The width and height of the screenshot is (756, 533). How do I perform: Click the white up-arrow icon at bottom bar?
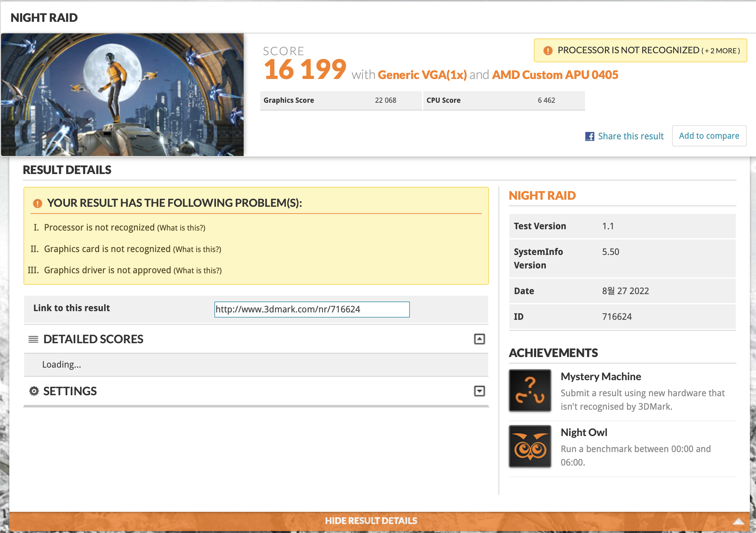point(738,521)
